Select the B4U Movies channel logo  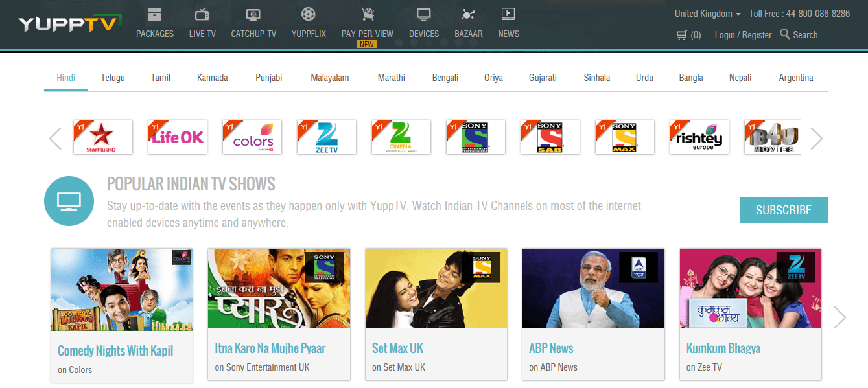(773, 137)
